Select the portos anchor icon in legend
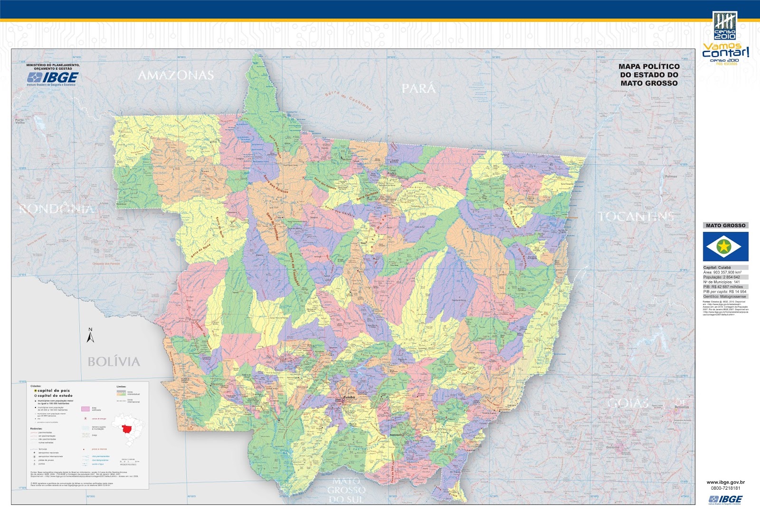Image resolution: width=760 pixels, height=532 pixels. point(34,464)
